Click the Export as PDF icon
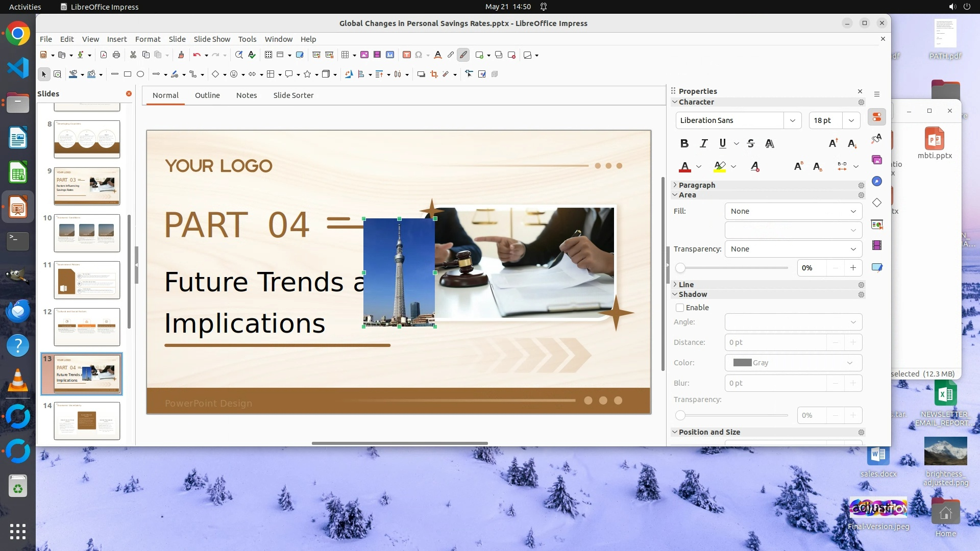 [104, 55]
